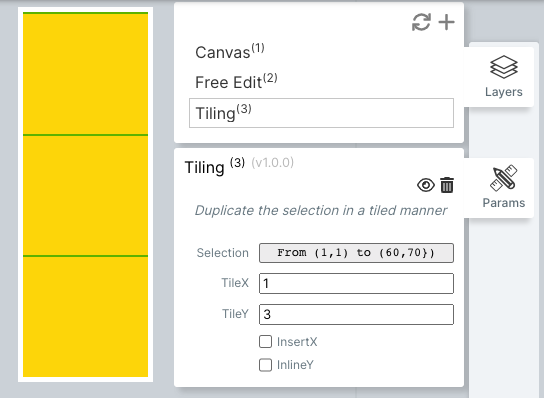The height and width of the screenshot is (398, 544).
Task: Switch to the Layers tab label
Action: [504, 92]
